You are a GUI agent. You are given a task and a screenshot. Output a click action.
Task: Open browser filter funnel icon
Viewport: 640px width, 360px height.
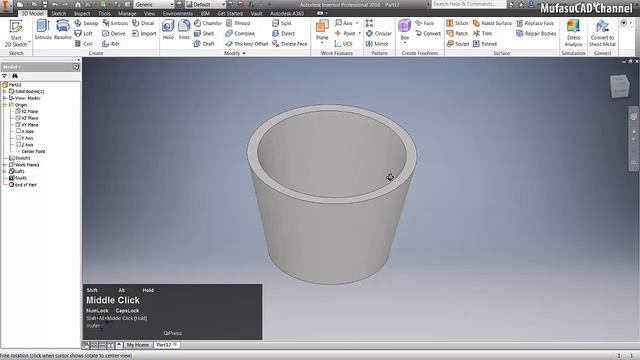pyautogui.click(x=4, y=76)
